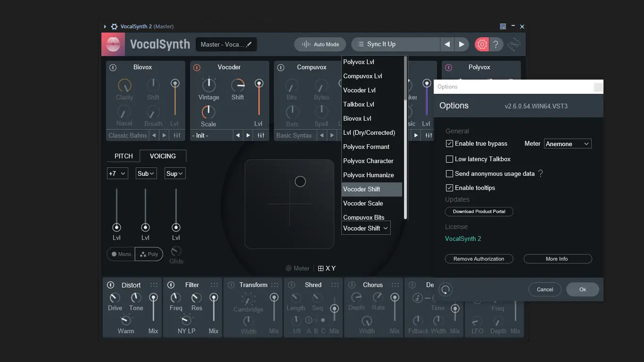Switch voicing mode to Mono
This screenshot has height=362, width=644.
click(x=121, y=254)
